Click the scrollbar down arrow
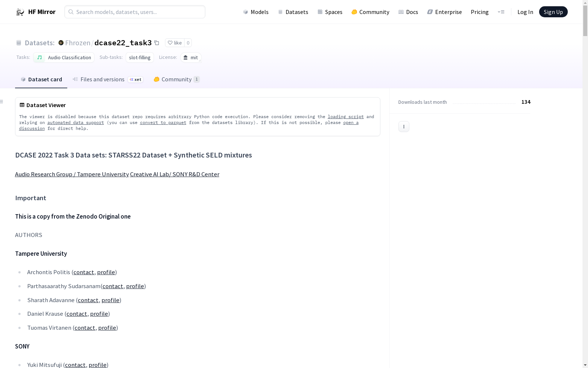This screenshot has height=368, width=588. pyautogui.click(x=585, y=365)
